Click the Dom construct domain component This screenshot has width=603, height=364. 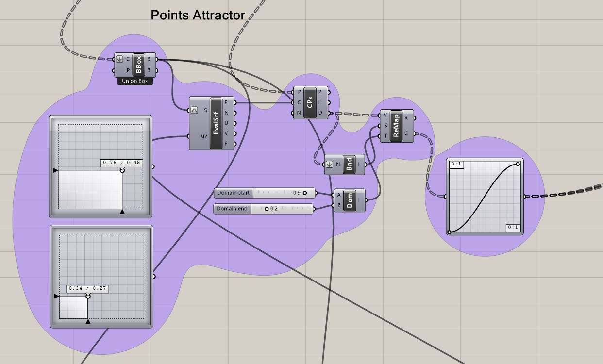coord(349,200)
